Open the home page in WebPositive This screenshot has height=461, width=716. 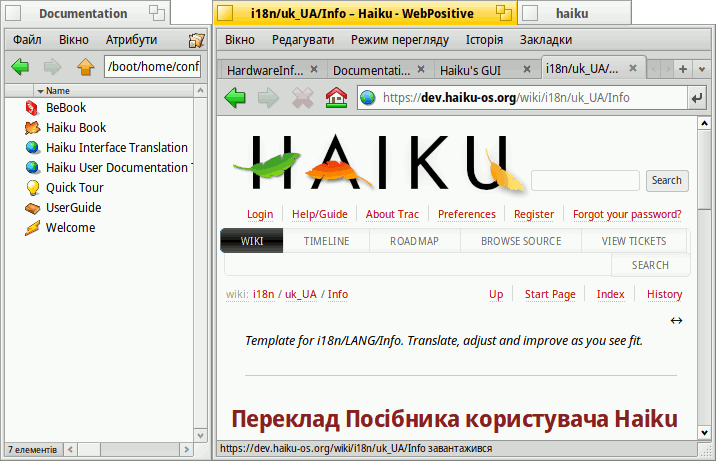click(x=336, y=98)
